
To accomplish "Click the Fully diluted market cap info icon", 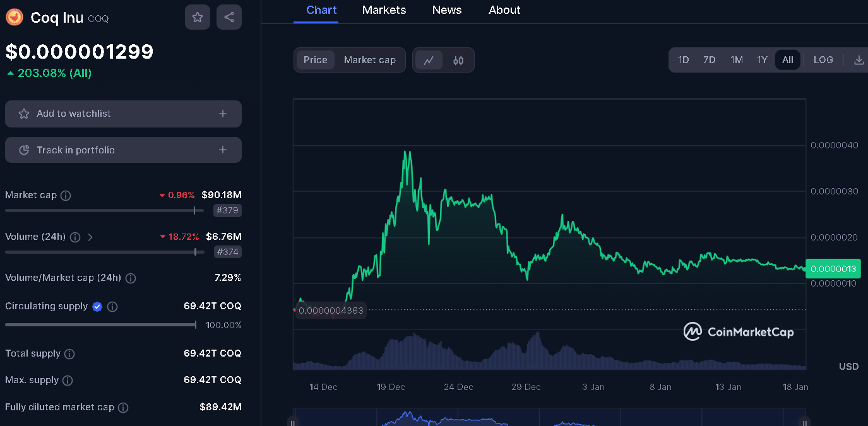I will click(x=124, y=408).
